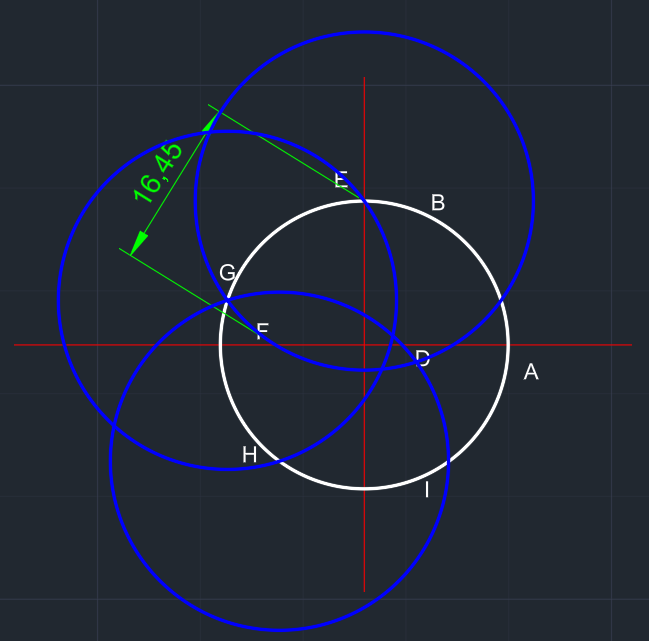Click the point label G
Image resolution: width=649 pixels, height=641 pixels.
coord(227,273)
